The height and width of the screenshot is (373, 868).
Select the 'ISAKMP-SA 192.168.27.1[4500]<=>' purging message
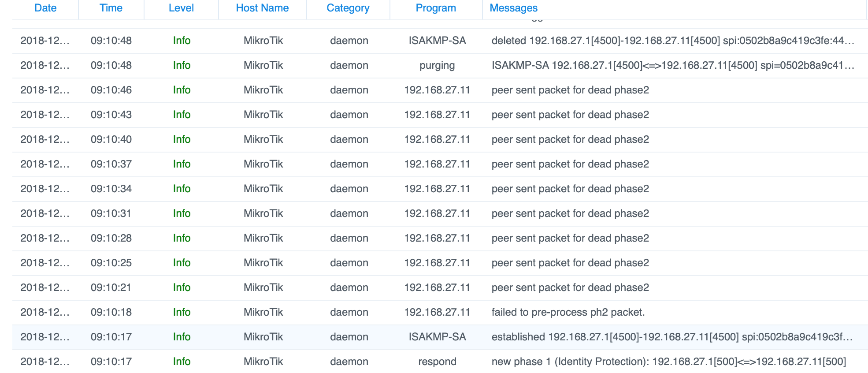pyautogui.click(x=673, y=65)
